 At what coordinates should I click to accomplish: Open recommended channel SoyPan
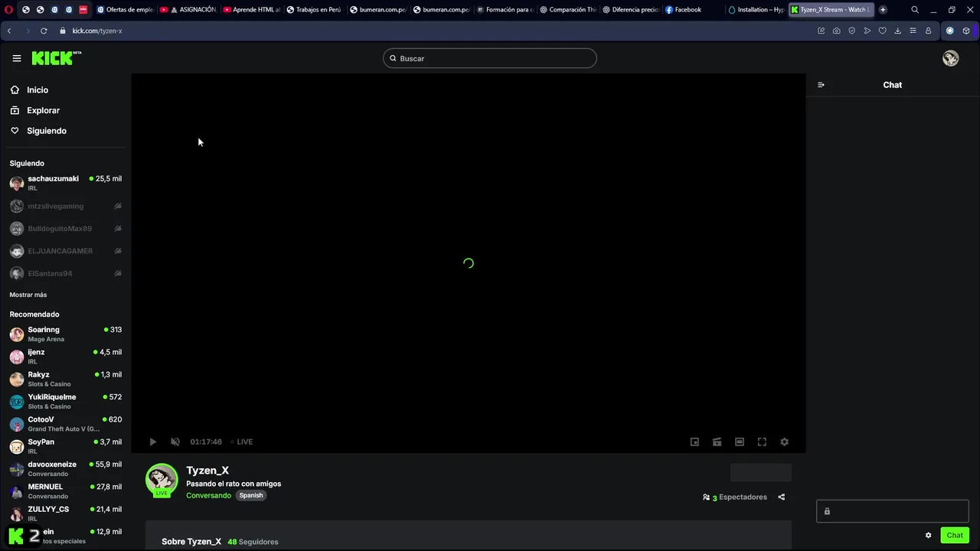coord(65,446)
